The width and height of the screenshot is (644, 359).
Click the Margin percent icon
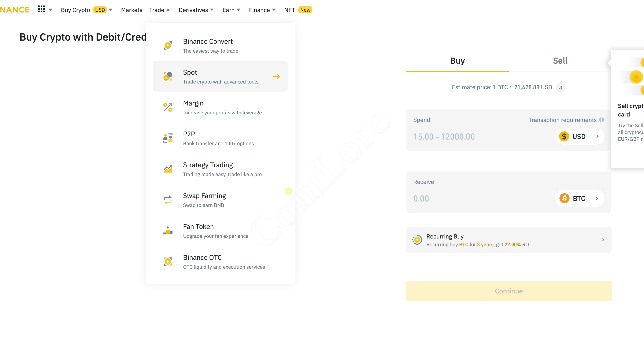(x=168, y=107)
